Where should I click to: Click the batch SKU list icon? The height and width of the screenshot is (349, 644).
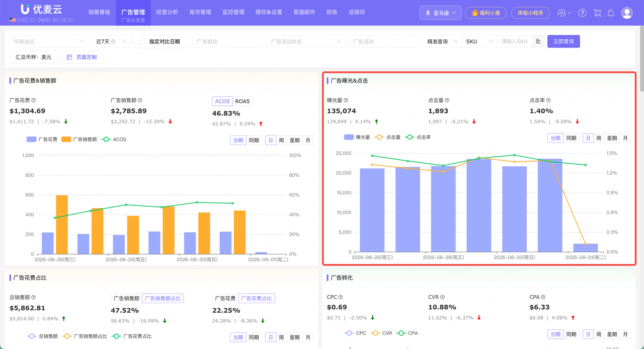pyautogui.click(x=538, y=41)
